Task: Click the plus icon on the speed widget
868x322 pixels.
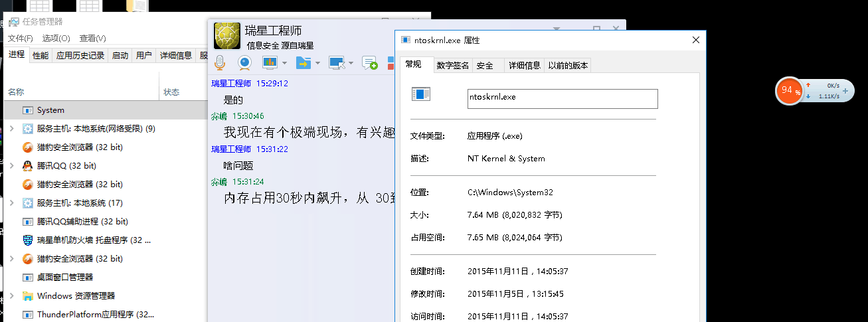Action: [x=845, y=91]
